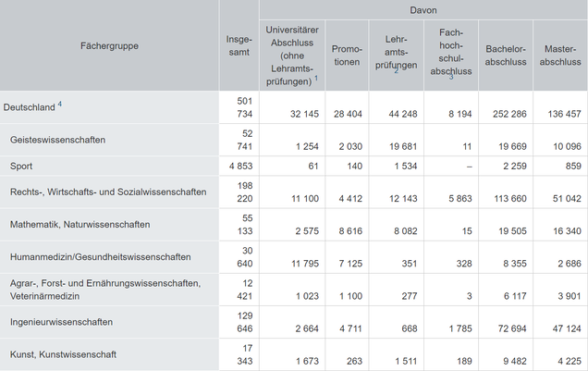Image resolution: width=588 pixels, height=371 pixels.
Task: Open footnote 4 link next to Deutschland
Action: (x=59, y=105)
